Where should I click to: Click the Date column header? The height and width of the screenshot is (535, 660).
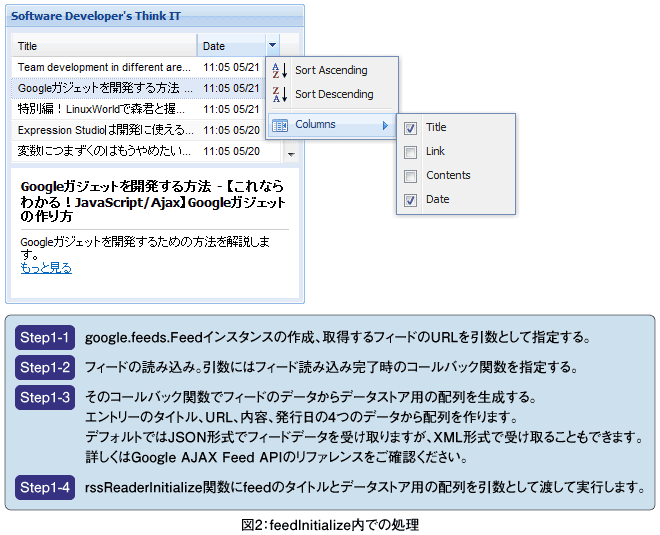[232, 45]
